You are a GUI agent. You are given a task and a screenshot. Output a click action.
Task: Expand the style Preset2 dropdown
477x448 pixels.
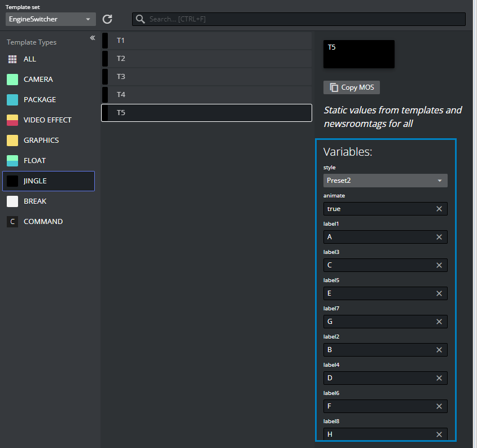[x=385, y=181]
